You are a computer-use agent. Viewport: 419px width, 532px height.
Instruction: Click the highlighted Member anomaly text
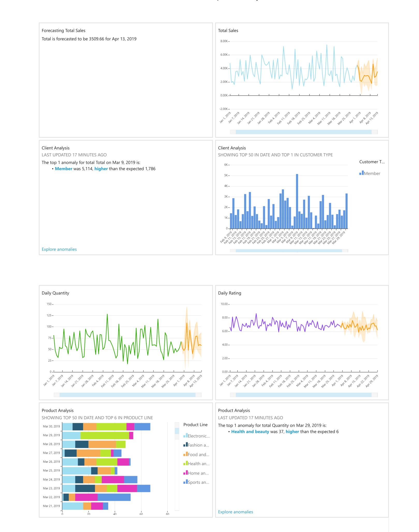pyautogui.click(x=64, y=169)
